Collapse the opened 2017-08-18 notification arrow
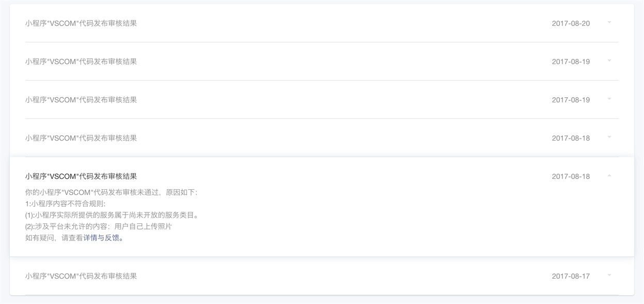 point(609,176)
